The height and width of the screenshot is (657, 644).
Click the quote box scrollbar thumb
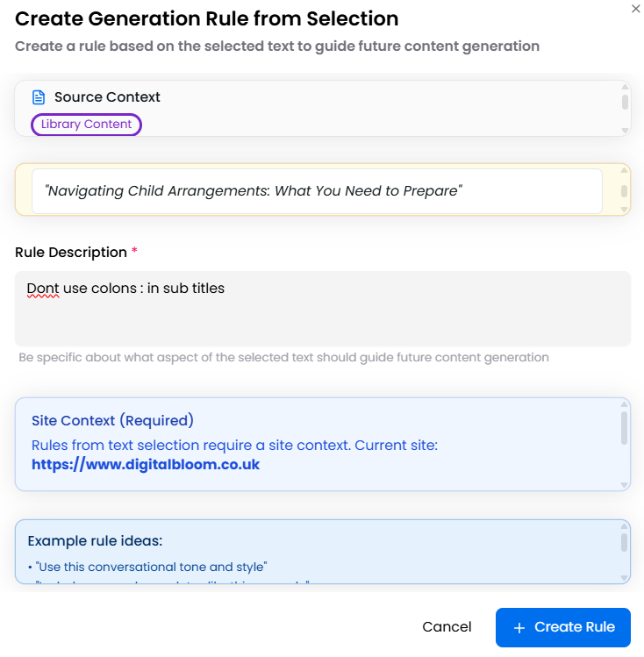coord(625,191)
